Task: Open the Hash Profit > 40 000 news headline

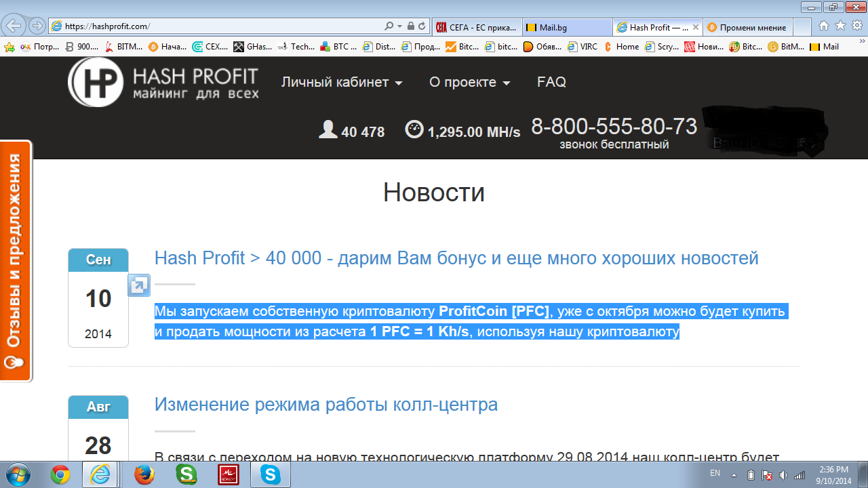Action: click(x=456, y=258)
